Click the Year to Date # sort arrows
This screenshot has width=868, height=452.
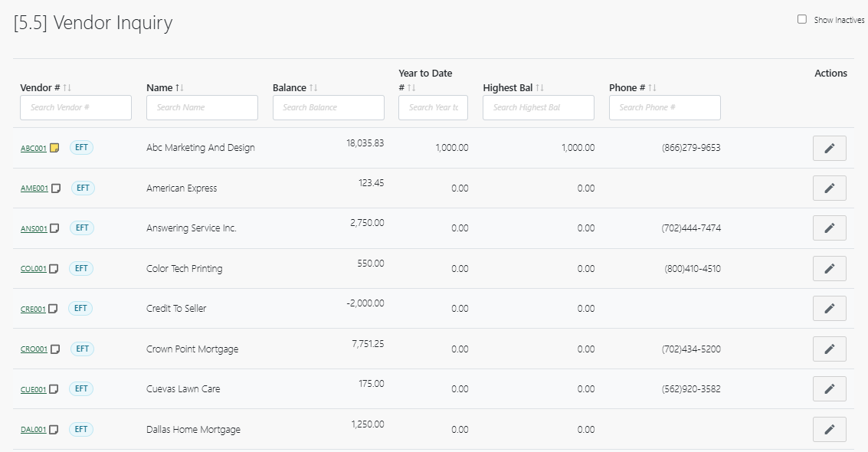point(412,87)
